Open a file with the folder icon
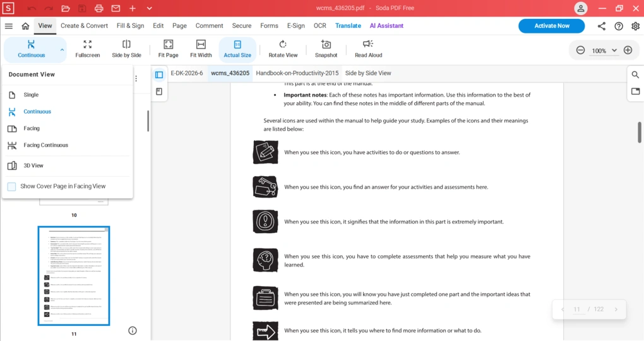The image size is (644, 341). (65, 8)
